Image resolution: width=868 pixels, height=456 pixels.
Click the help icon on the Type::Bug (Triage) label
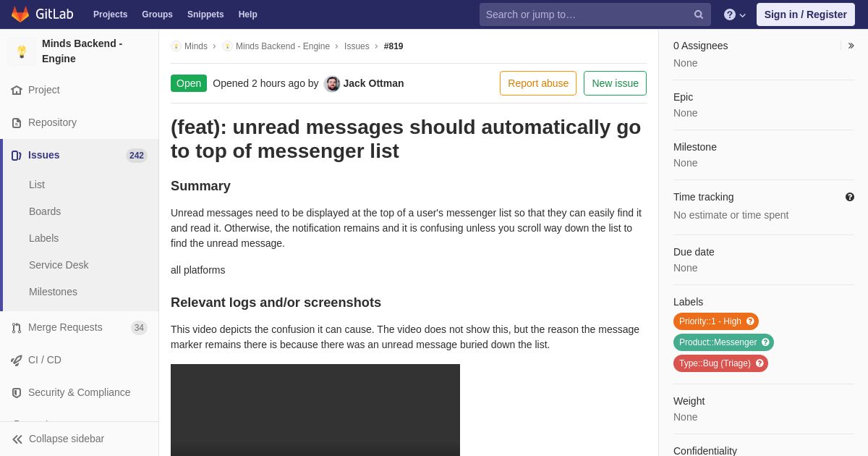coord(759,363)
